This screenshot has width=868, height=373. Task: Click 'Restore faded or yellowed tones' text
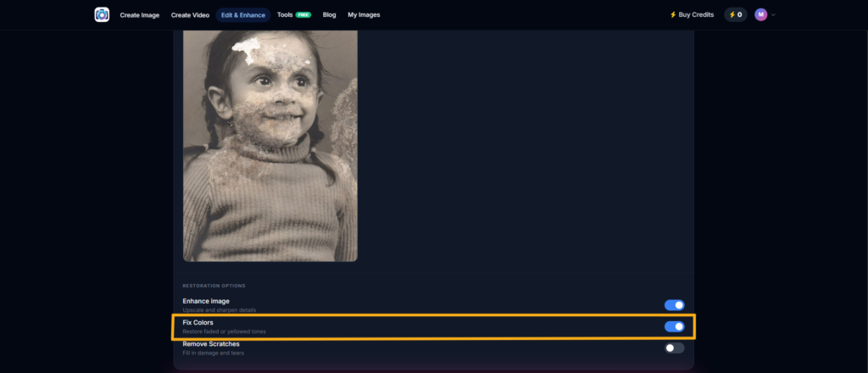coord(224,331)
